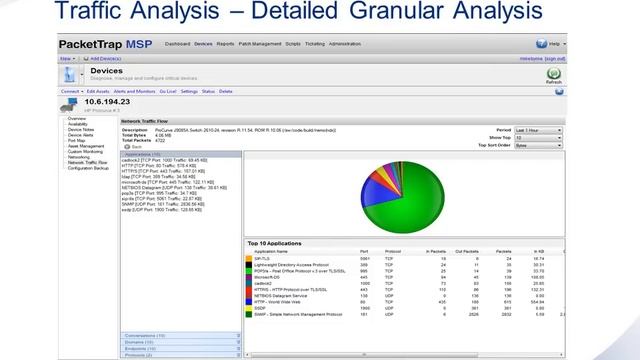Collapse the Applications section header
This screenshot has height=360, width=640.
[181, 154]
